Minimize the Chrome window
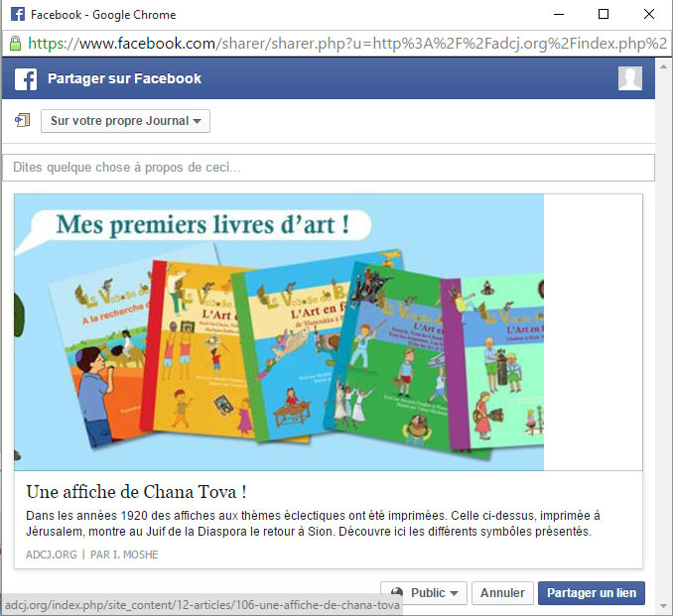673x616 pixels. [559, 14]
